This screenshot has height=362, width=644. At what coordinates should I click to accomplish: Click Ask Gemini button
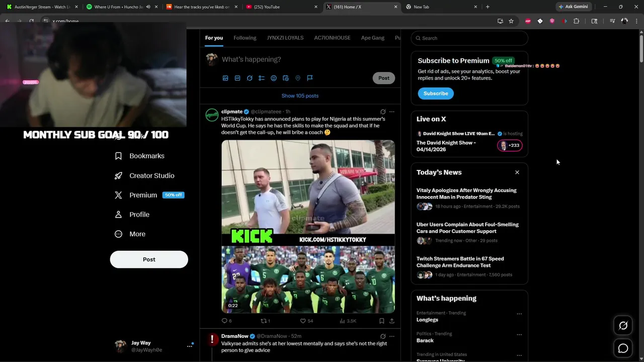click(573, 7)
